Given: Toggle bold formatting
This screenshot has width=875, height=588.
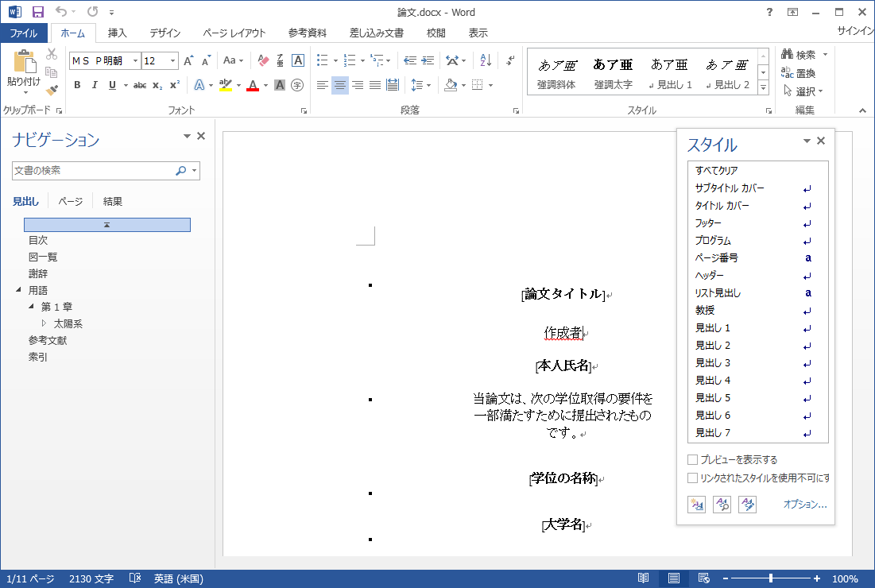Looking at the screenshot, I should coord(75,85).
